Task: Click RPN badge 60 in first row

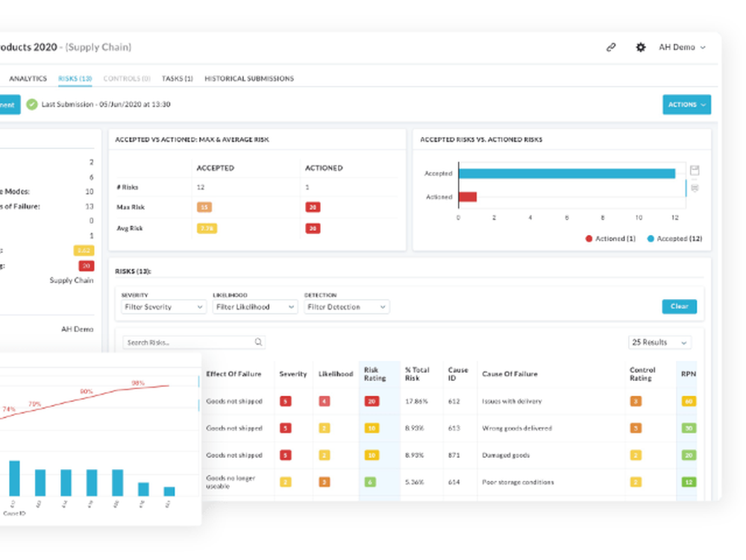Action: [689, 402]
